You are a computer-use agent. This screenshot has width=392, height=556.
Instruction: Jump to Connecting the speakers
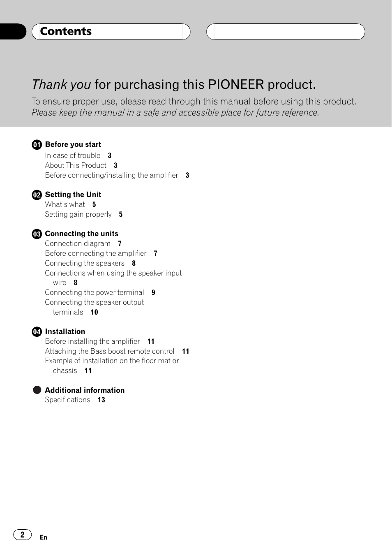pyautogui.click(x=90, y=263)
